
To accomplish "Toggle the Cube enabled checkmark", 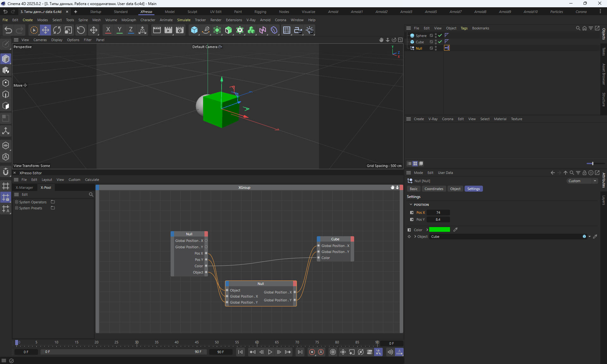I will point(440,42).
